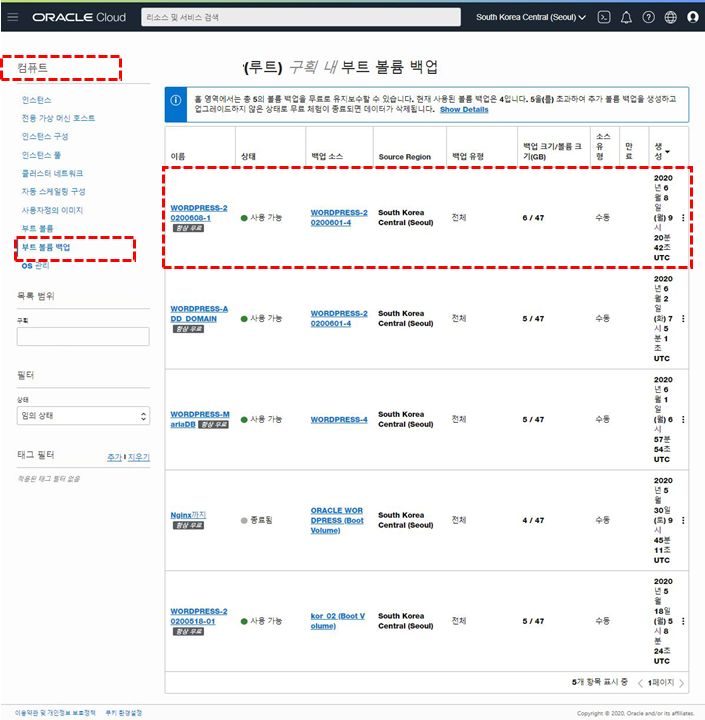Open actions menu for WORDPRESS-MariaDB row

click(683, 420)
